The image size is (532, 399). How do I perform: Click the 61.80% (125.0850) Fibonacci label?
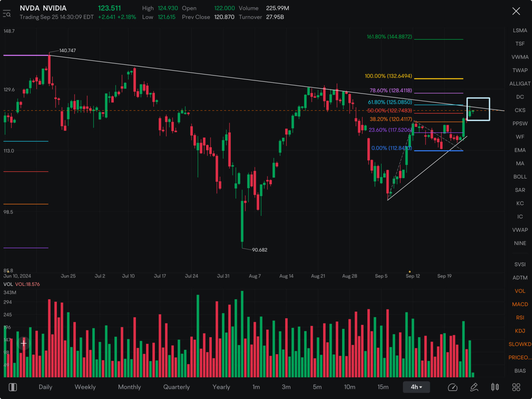point(390,102)
